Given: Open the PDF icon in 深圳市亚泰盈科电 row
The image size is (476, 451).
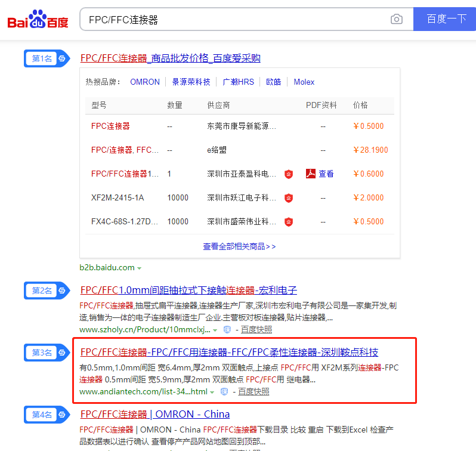Looking at the screenshot, I should pos(311,174).
